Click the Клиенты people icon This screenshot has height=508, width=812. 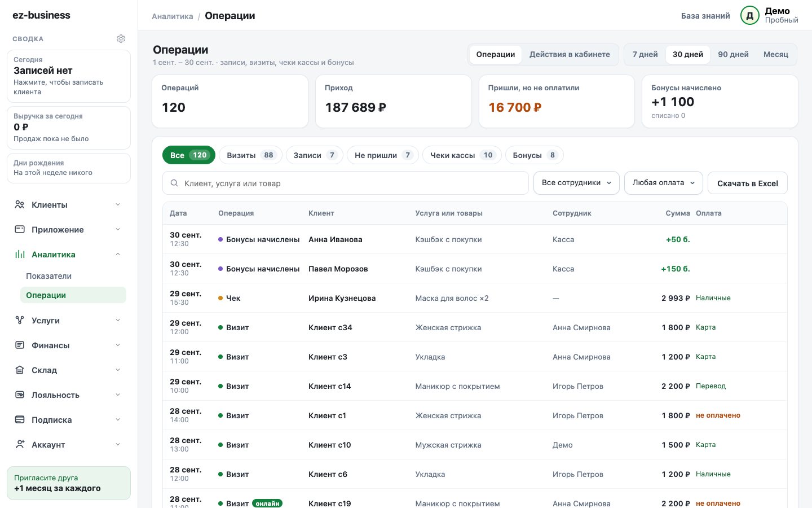click(x=20, y=205)
